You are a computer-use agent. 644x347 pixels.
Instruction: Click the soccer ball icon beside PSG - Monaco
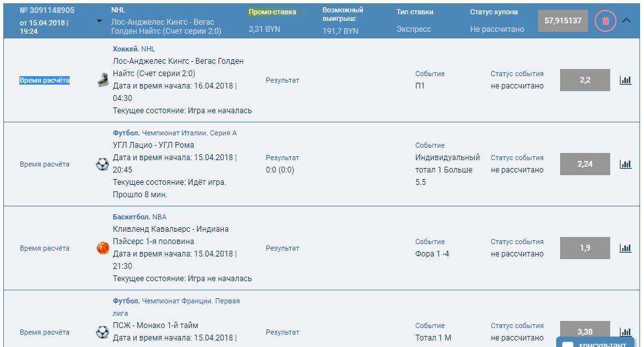click(x=102, y=332)
